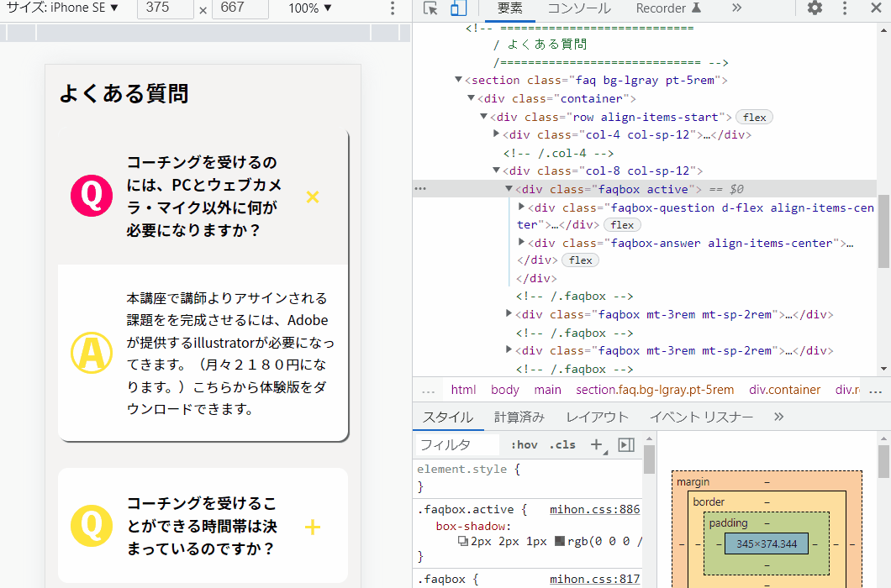Click the フィルタ styles filter field
Image resolution: width=891 pixels, height=588 pixels.
(457, 445)
